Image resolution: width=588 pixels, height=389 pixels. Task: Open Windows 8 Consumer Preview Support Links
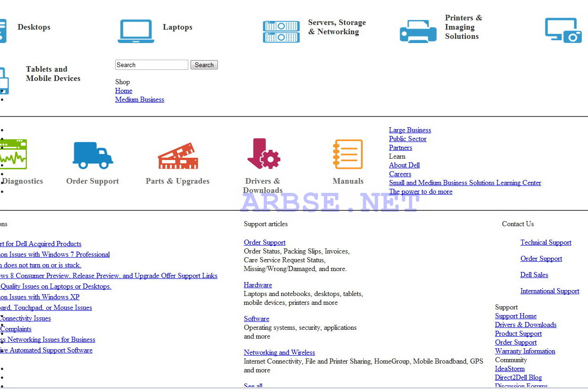coord(109,276)
